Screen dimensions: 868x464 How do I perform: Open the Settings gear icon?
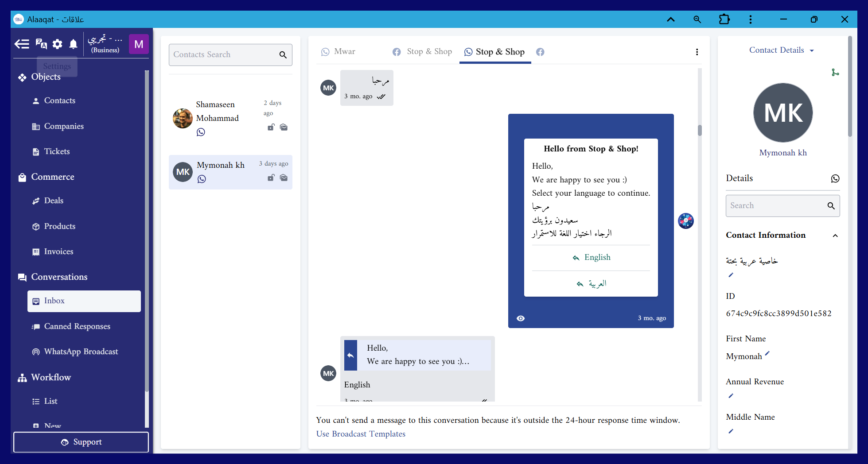[58, 44]
